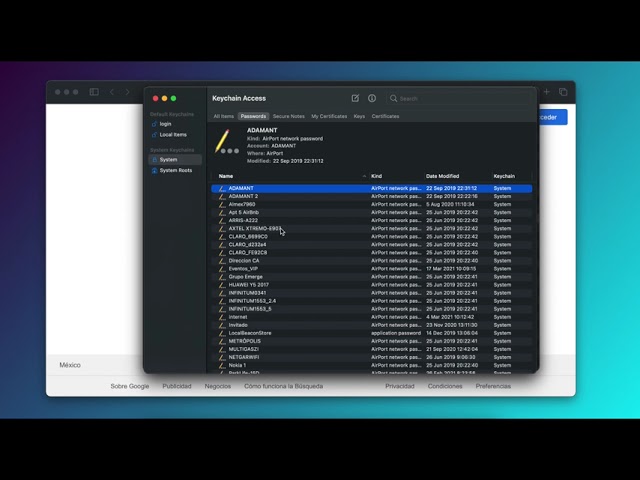This screenshot has width=640, height=480.
Task: Open a new tab in Safari with plus icon
Action: coord(547,92)
